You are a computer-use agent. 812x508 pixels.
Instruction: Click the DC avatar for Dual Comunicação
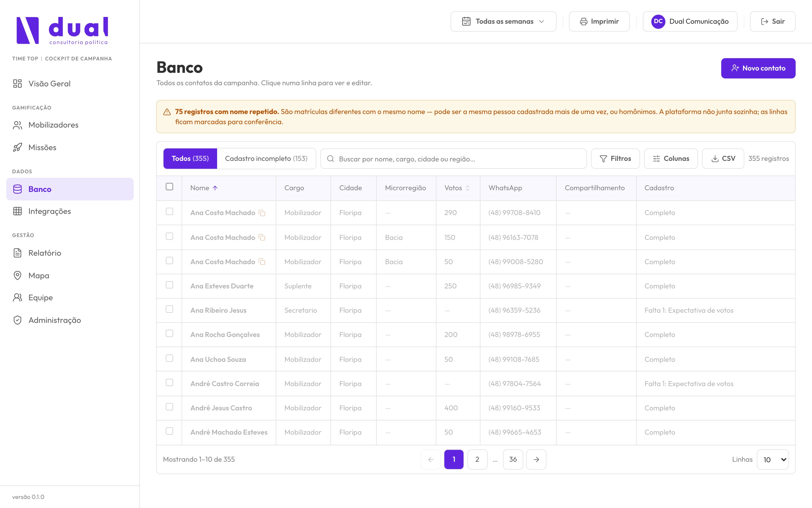click(x=658, y=21)
